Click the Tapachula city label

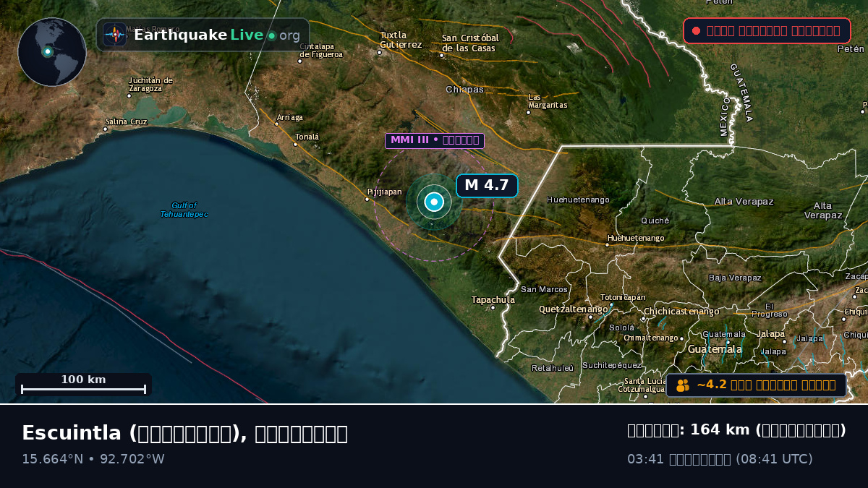click(493, 299)
